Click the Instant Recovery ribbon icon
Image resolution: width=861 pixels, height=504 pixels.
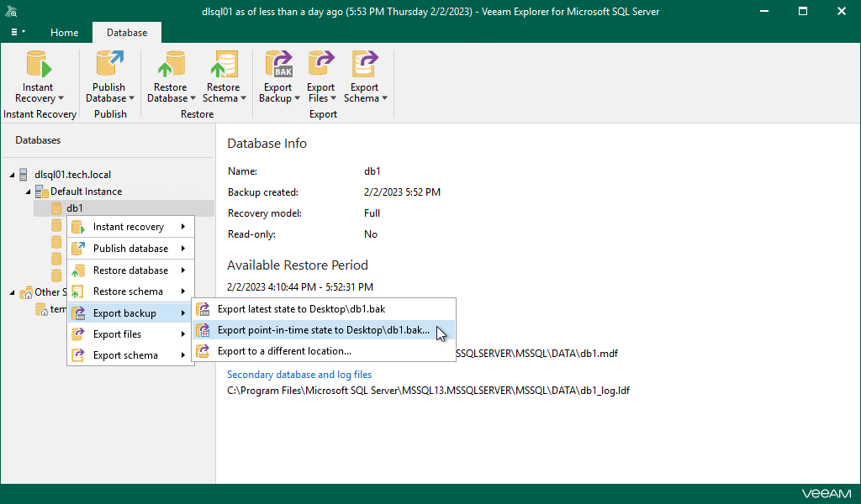coord(39,64)
